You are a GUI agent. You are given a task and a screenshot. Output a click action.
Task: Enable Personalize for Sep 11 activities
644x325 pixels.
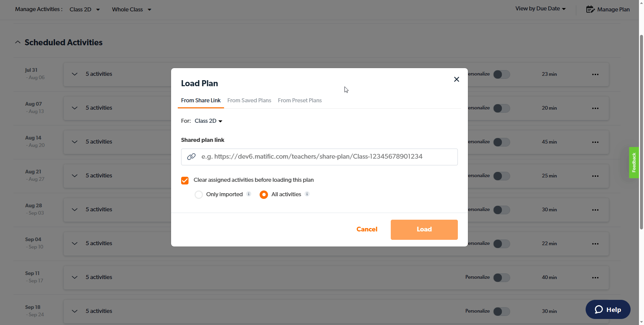pos(502,277)
